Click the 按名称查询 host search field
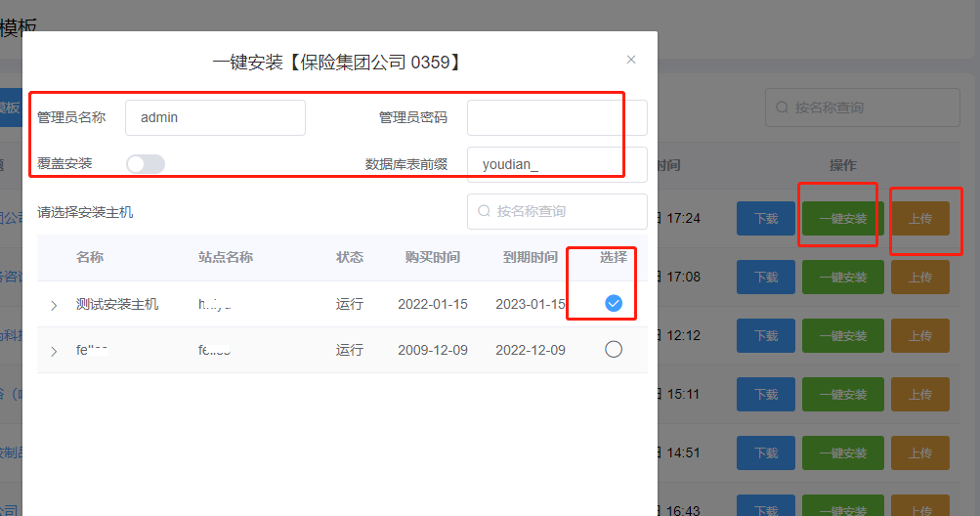 coord(567,211)
